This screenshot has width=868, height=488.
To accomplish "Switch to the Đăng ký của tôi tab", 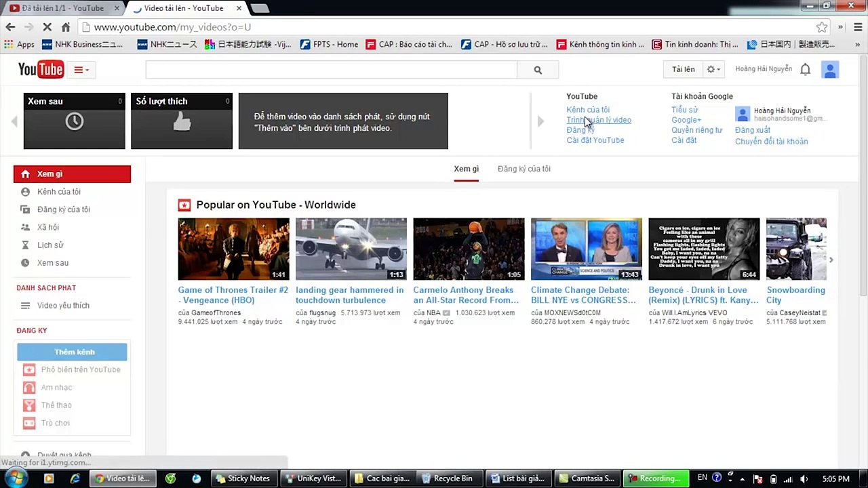I will [524, 169].
